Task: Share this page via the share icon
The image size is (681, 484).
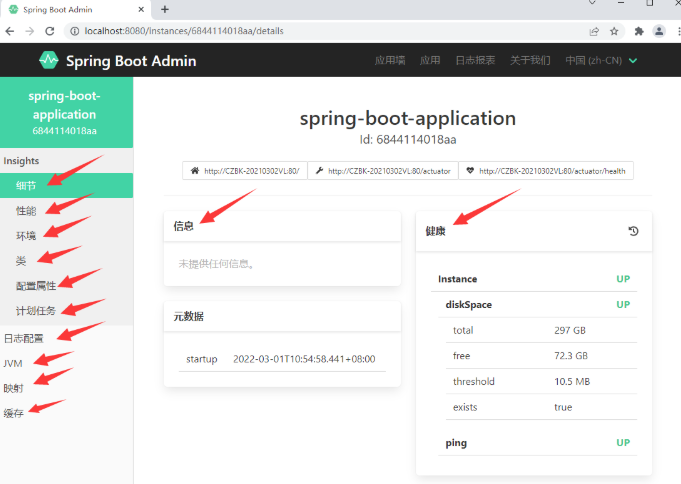Action: tap(594, 31)
